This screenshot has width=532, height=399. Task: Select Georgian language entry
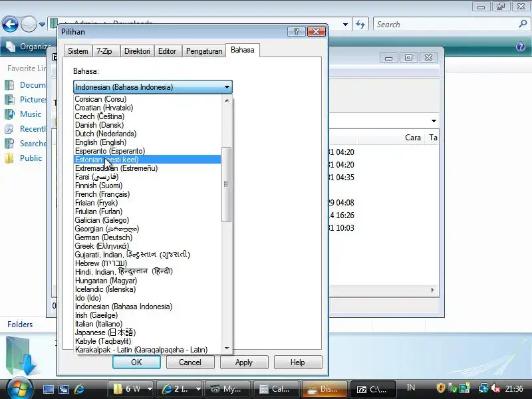pyautogui.click(x=147, y=229)
